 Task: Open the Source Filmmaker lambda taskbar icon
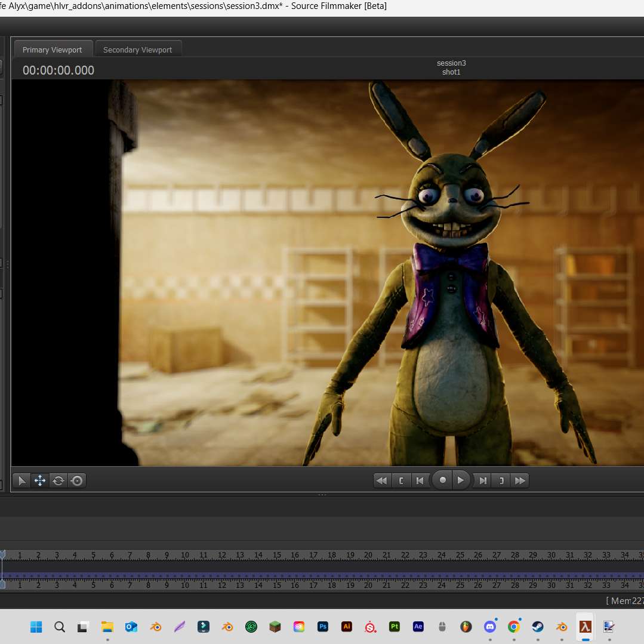586,627
